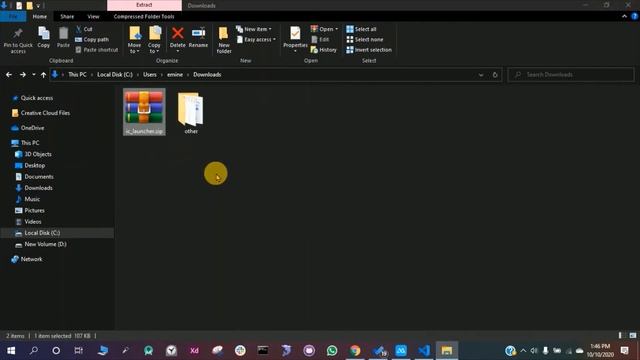The height and width of the screenshot is (360, 640).
Task: Open Pictures in navigation pane
Action: 30,211
